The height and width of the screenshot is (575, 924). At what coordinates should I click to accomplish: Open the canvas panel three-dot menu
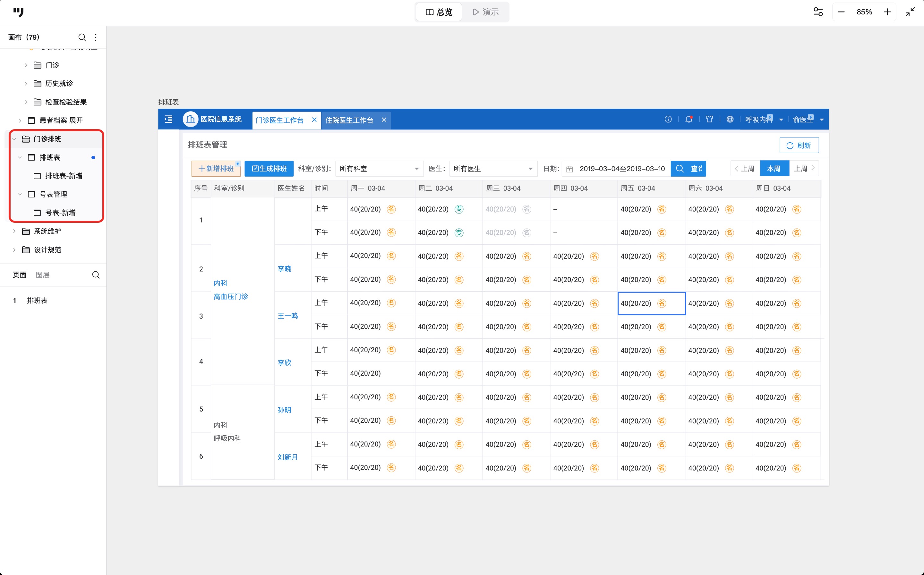96,37
